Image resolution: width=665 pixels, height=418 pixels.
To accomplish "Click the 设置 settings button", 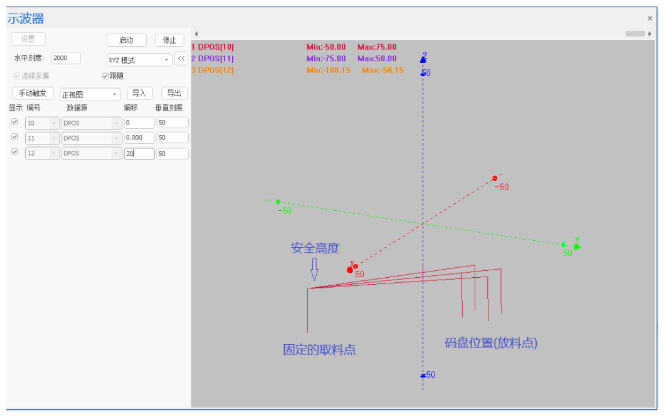I will pos(28,39).
